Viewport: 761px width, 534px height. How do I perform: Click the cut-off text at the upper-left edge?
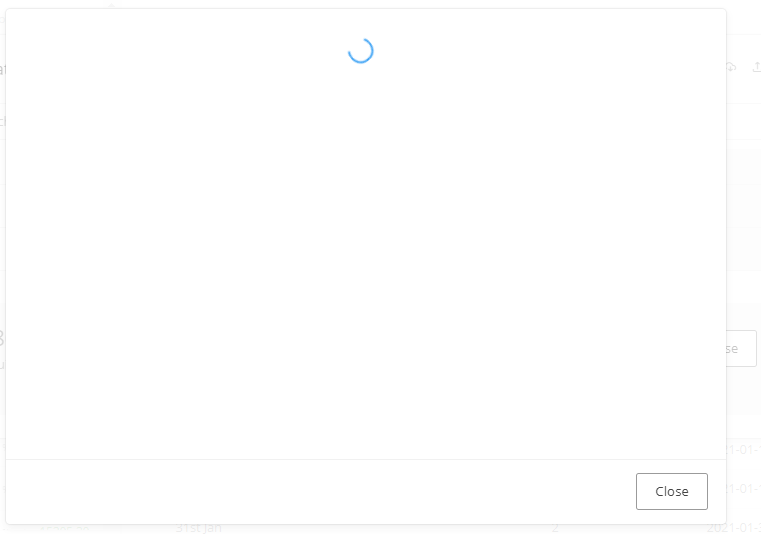[x=2, y=69]
